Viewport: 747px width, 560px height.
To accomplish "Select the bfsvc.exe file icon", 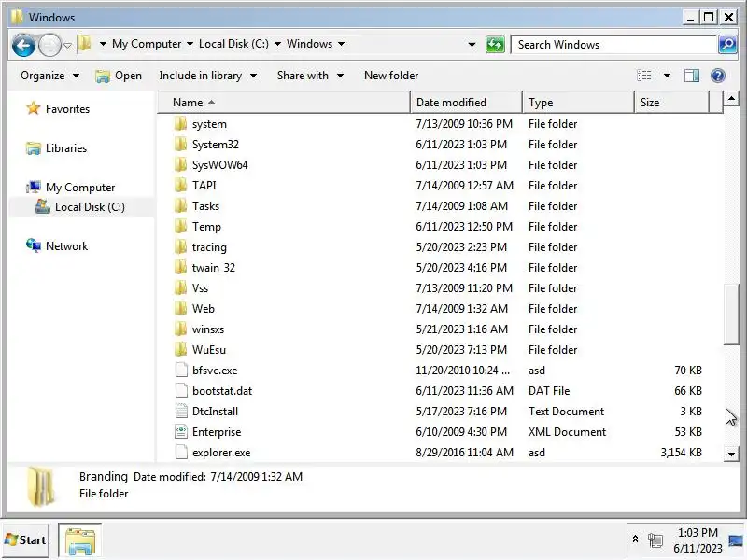I will [181, 370].
